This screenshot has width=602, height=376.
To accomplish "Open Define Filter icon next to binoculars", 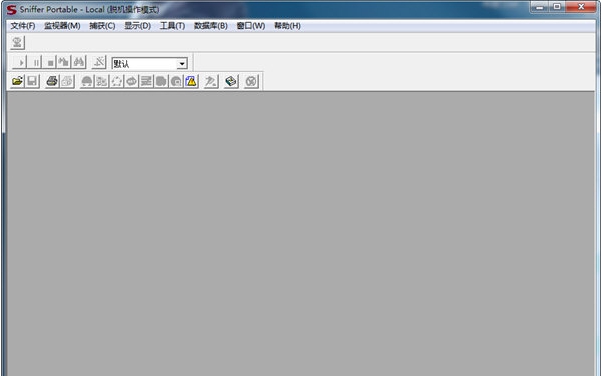I will click(99, 62).
